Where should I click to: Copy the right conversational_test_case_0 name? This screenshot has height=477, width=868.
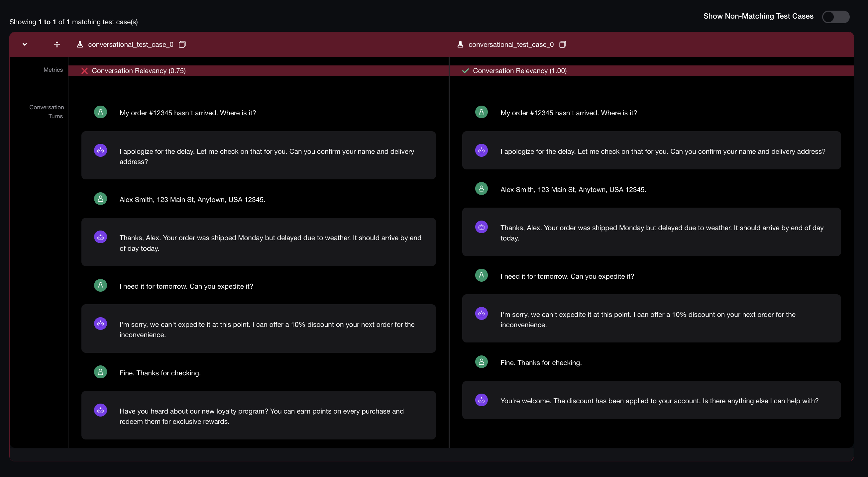click(563, 44)
